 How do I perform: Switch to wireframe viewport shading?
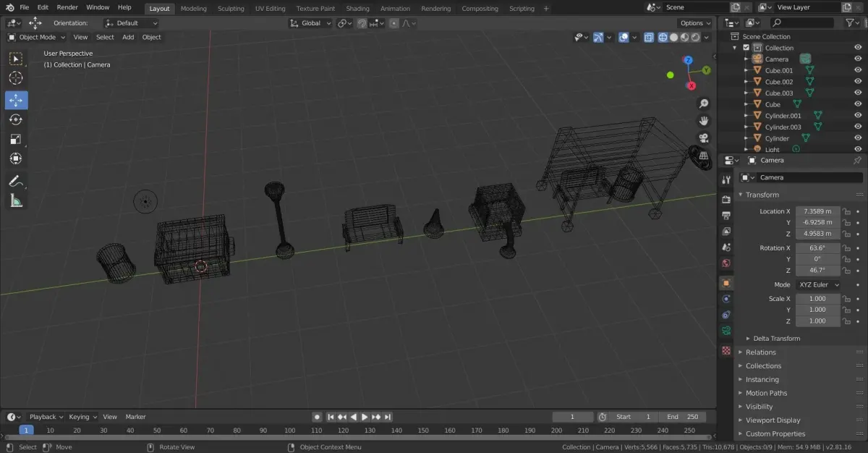coord(662,38)
